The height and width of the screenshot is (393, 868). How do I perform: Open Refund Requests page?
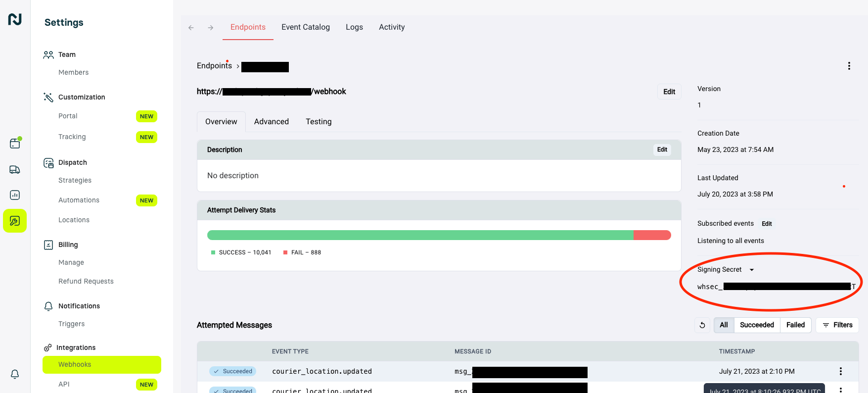click(86, 282)
